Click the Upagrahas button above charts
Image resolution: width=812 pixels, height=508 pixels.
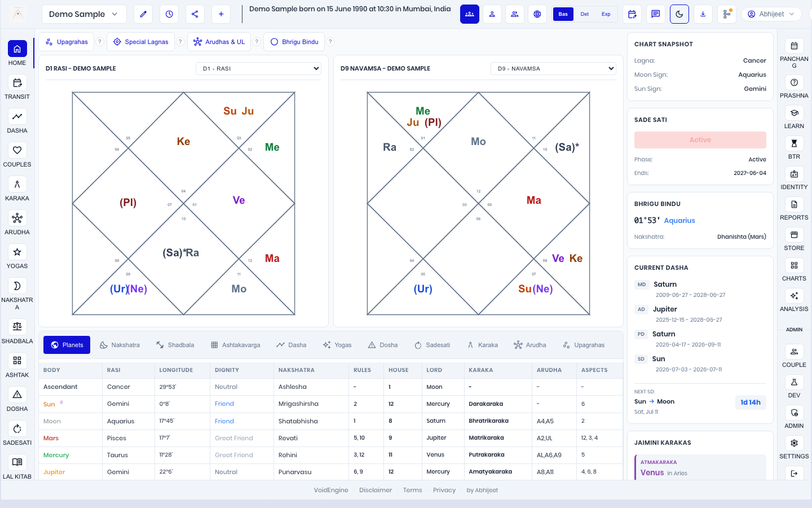(67, 42)
